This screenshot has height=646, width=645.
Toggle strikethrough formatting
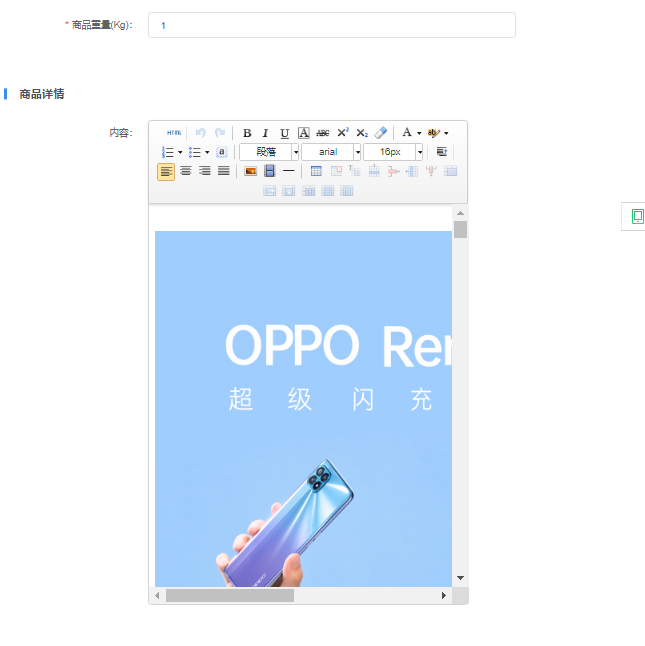[x=322, y=133]
